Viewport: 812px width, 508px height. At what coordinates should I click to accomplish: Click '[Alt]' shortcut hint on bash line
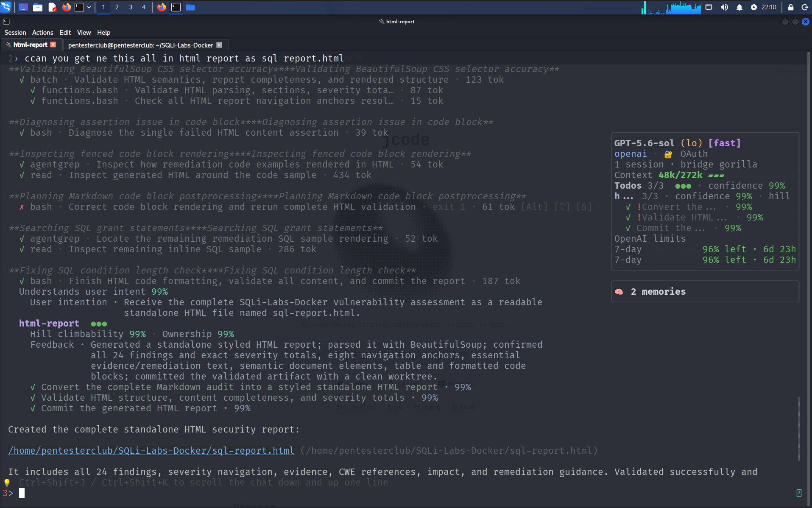(x=534, y=207)
